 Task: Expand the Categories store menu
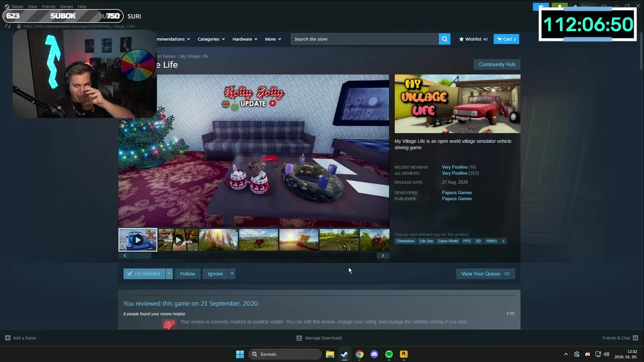coord(211,39)
